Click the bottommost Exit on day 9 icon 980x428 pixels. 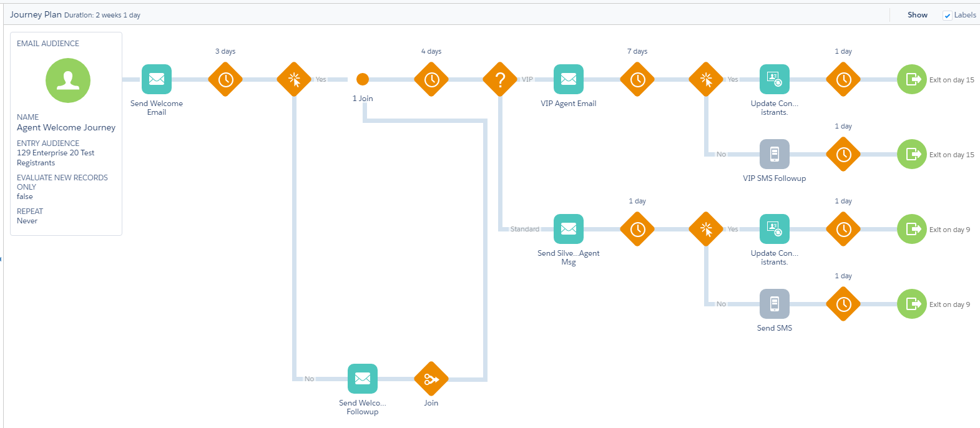coord(912,304)
